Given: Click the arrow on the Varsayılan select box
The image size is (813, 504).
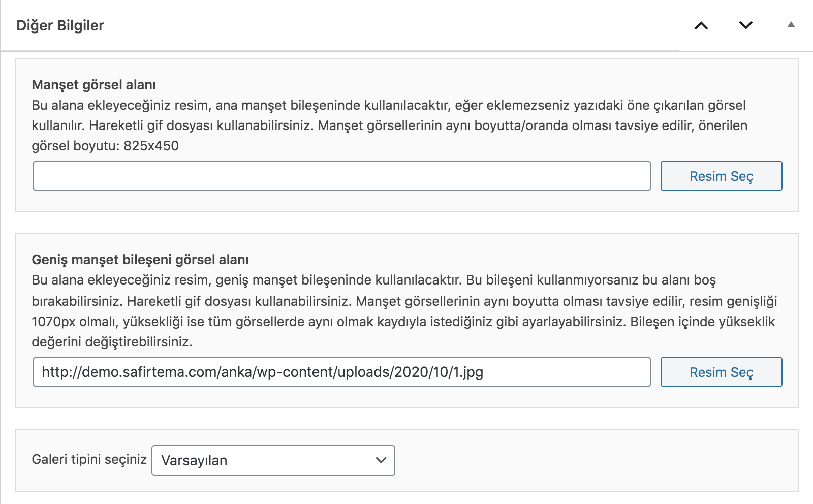Looking at the screenshot, I should [x=381, y=460].
